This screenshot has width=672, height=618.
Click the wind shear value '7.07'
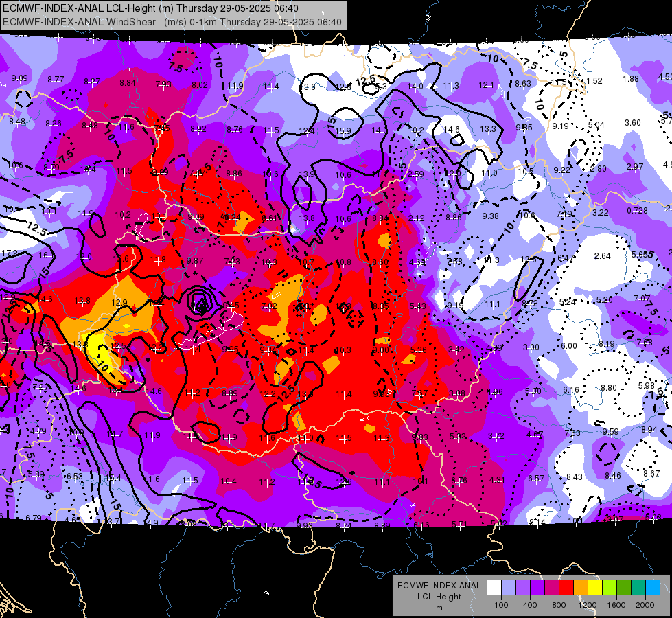pyautogui.click(x=642, y=298)
